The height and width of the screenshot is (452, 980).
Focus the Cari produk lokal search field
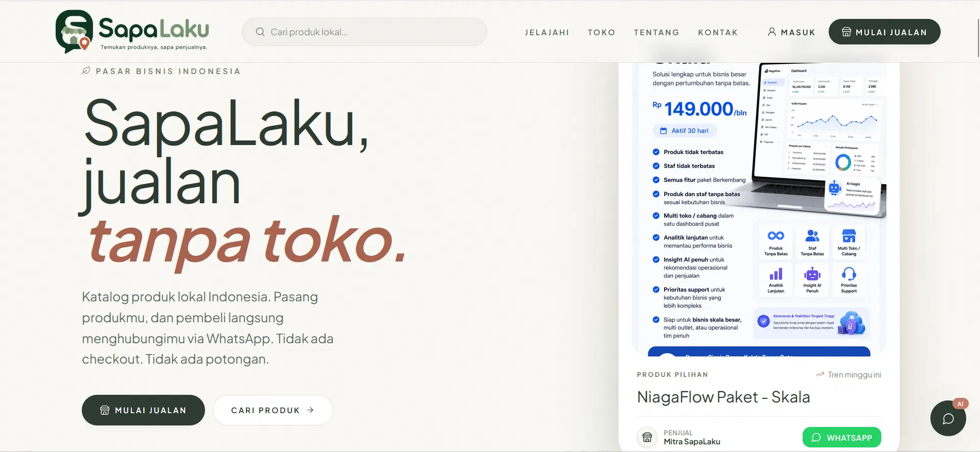point(364,32)
